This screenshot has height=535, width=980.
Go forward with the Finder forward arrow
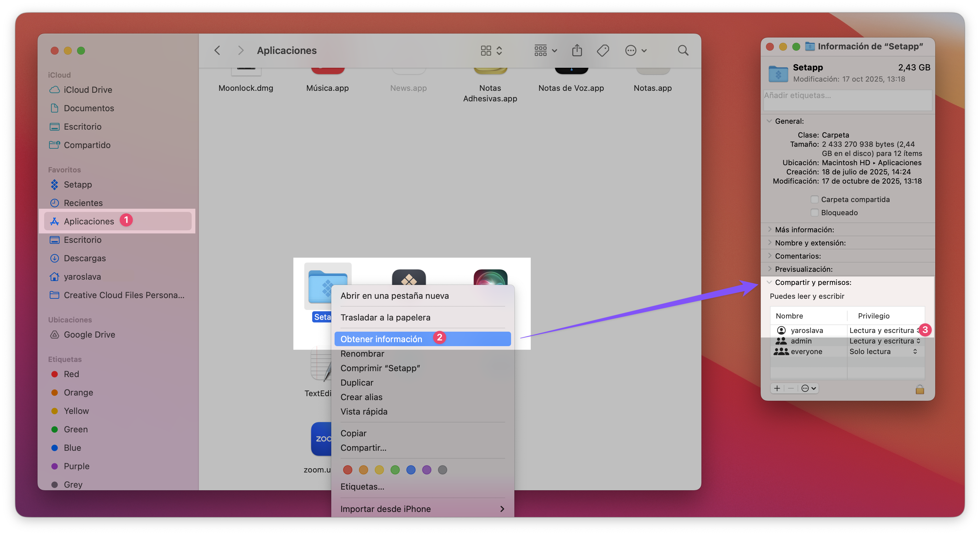240,50
